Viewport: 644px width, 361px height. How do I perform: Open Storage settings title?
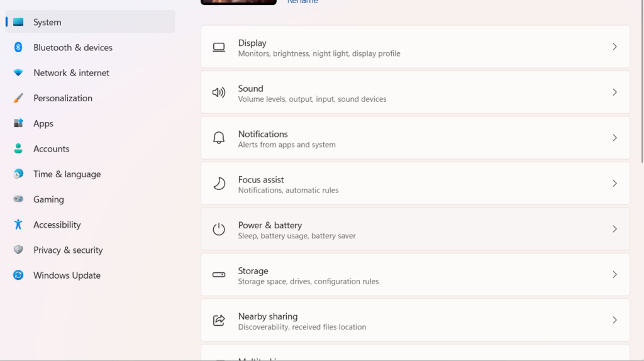click(x=253, y=271)
